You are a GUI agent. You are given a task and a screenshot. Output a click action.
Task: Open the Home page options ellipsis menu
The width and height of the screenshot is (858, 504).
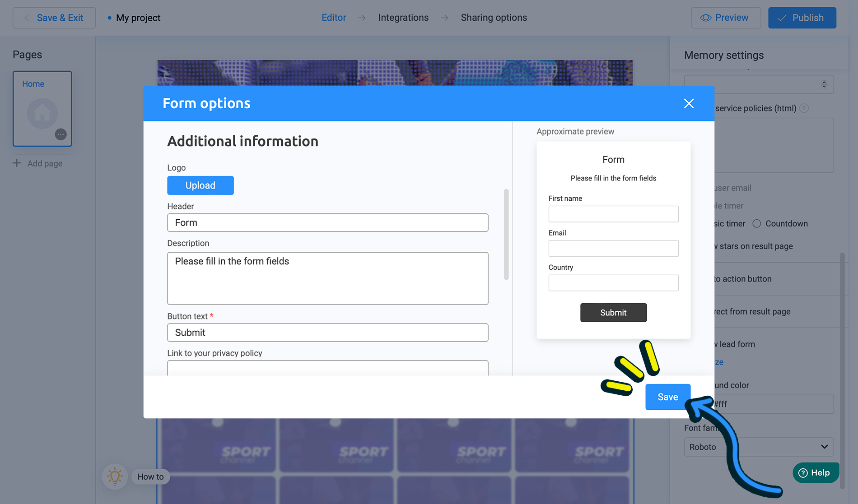tap(61, 134)
